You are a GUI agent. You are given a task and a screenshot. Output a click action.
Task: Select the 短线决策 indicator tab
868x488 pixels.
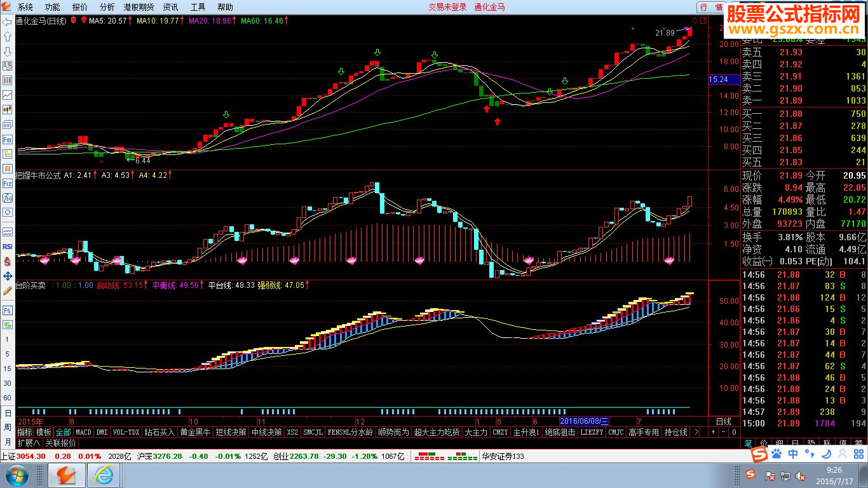pos(231,432)
